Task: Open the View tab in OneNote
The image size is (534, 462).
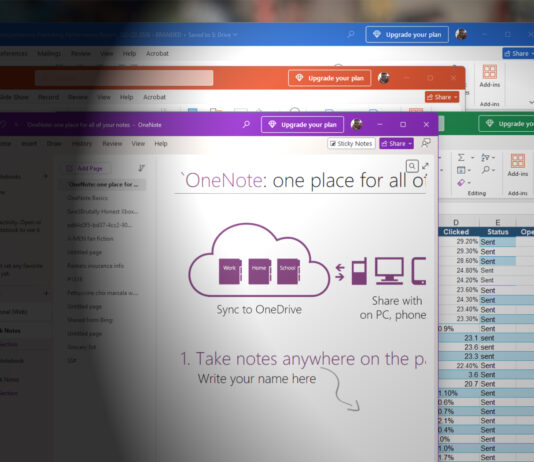Action: (x=138, y=144)
